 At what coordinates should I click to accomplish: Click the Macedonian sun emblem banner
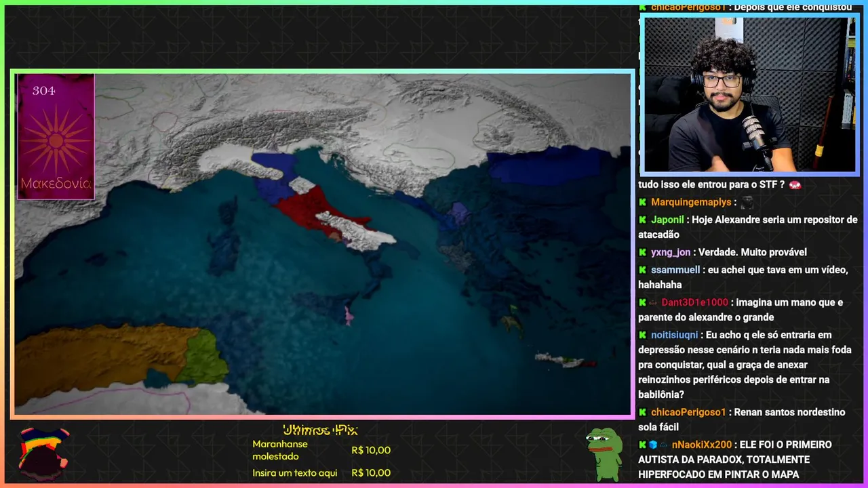coord(56,137)
